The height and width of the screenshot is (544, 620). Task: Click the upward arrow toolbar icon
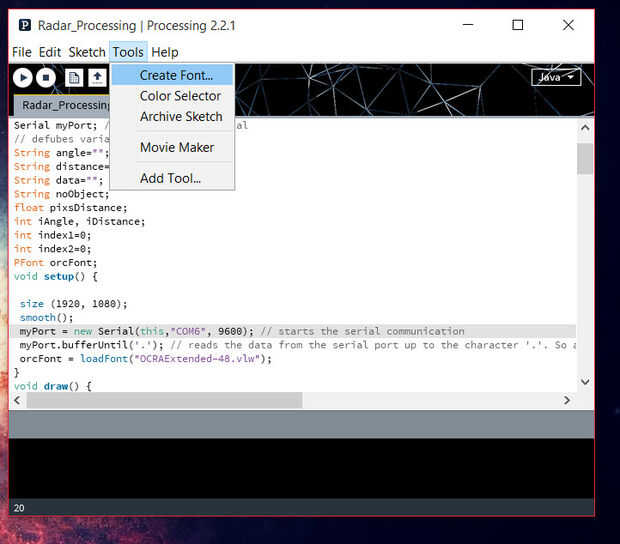pos(97,77)
